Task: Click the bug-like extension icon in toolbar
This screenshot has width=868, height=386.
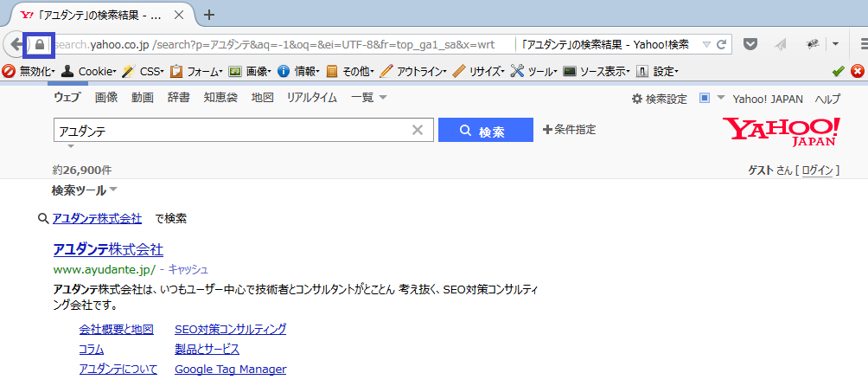Action: [813, 44]
